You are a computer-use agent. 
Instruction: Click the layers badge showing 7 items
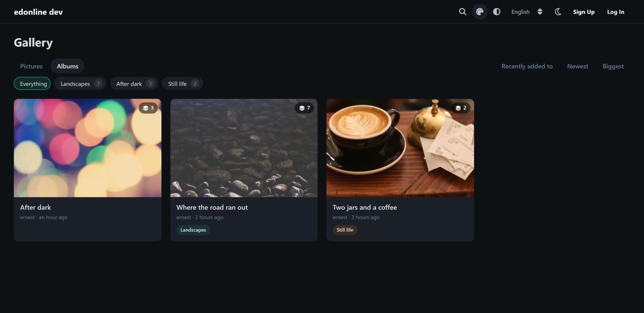pyautogui.click(x=304, y=108)
